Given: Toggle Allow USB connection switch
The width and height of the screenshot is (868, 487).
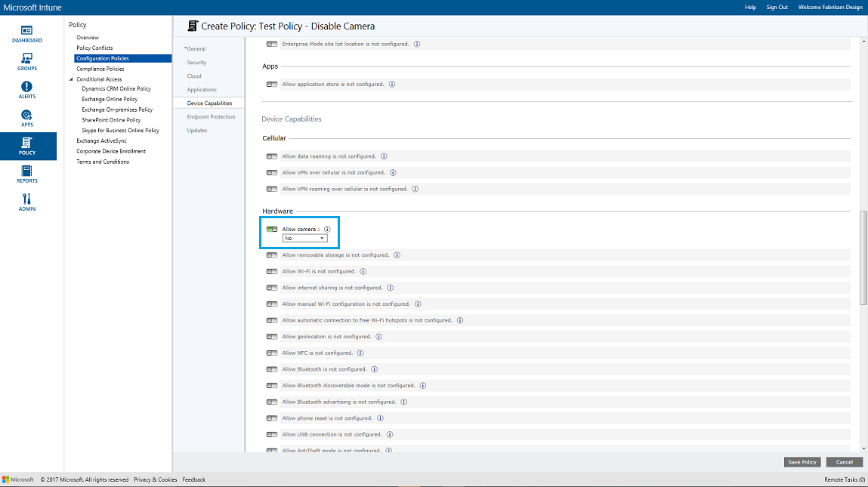Looking at the screenshot, I should [x=272, y=434].
